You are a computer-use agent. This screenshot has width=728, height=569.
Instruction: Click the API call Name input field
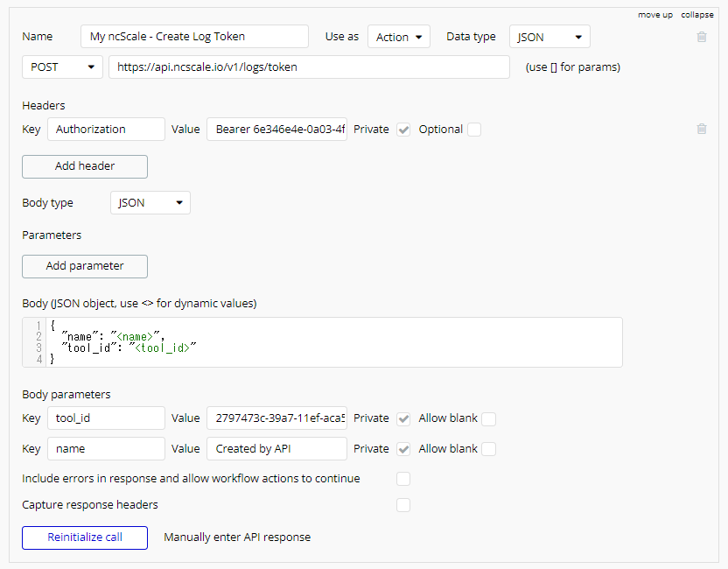click(194, 36)
